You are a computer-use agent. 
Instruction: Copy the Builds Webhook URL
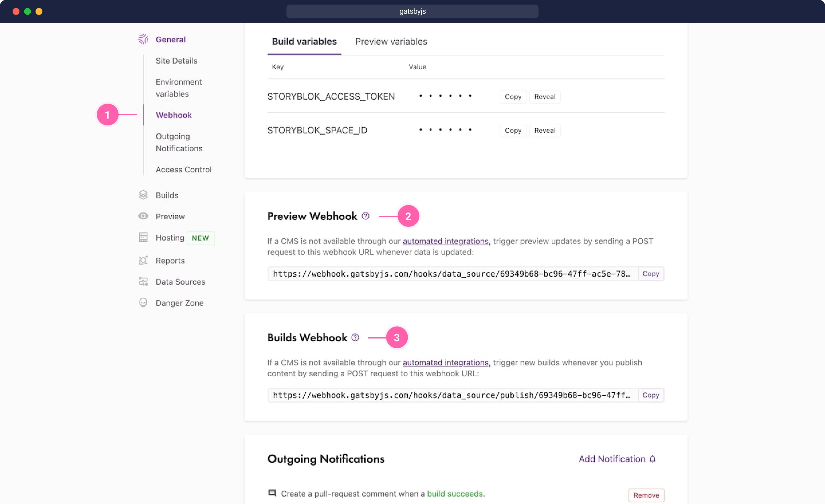(651, 395)
